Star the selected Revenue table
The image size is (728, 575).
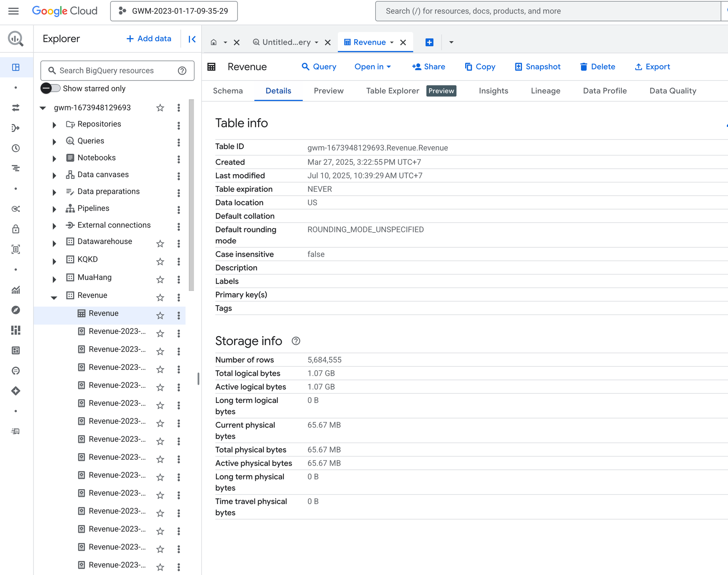(x=160, y=315)
